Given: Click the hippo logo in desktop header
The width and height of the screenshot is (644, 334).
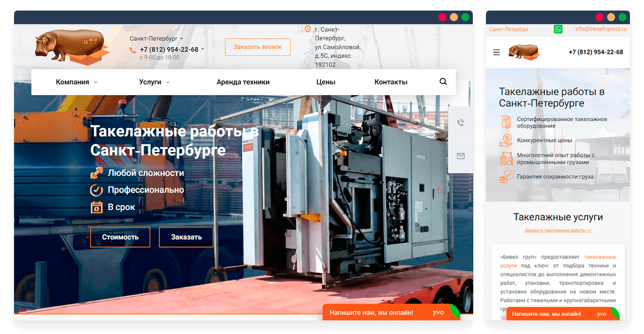Looking at the screenshot, I should 72,47.
